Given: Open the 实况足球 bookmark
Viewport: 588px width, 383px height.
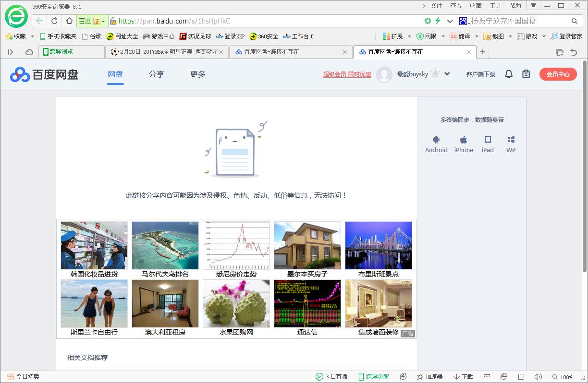Looking at the screenshot, I should tap(195, 36).
